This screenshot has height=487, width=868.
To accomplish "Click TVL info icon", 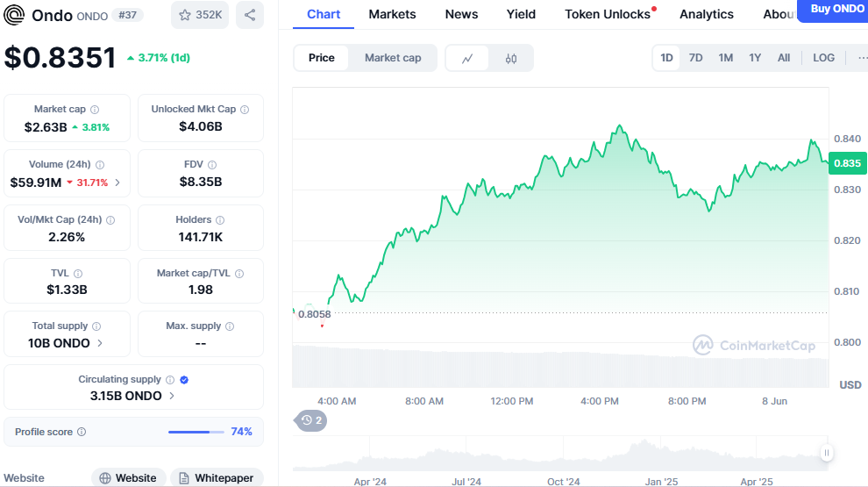I will pyautogui.click(x=78, y=274).
